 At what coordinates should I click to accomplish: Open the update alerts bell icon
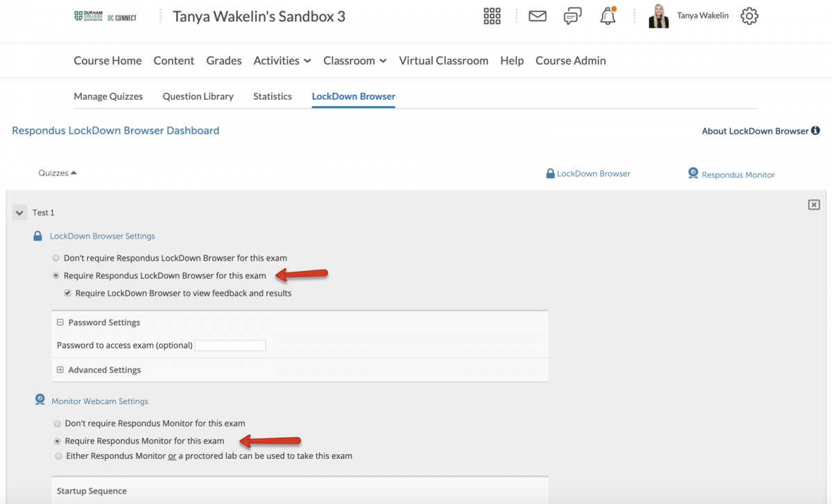[608, 17]
